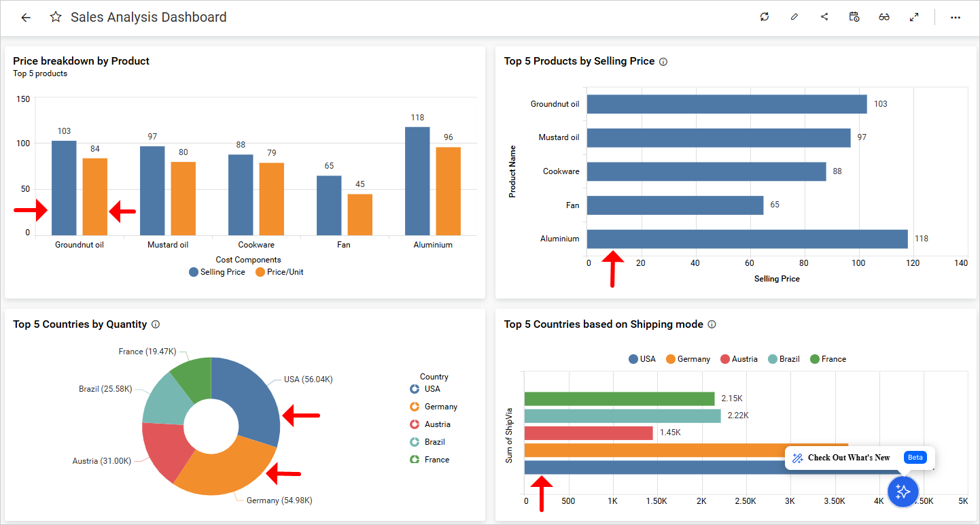Share the dashboard using the share icon
Viewport: 980px width, 525px height.
[824, 17]
